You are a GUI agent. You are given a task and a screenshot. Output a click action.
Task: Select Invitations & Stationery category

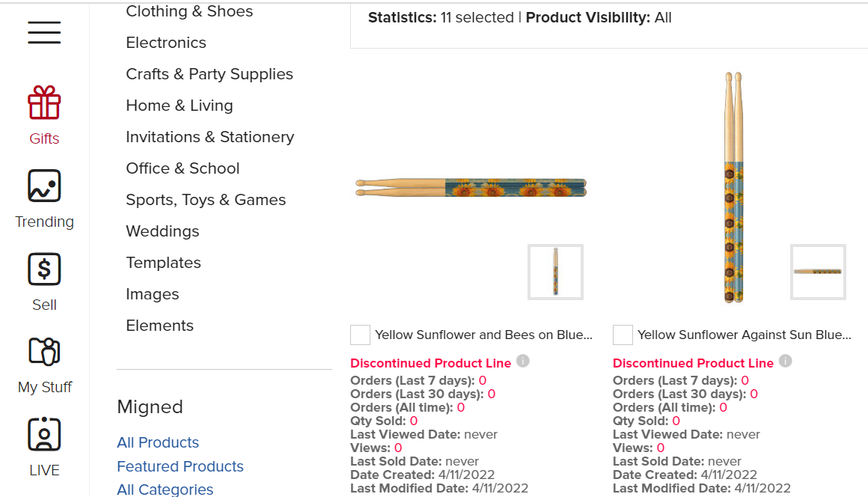[x=210, y=137]
